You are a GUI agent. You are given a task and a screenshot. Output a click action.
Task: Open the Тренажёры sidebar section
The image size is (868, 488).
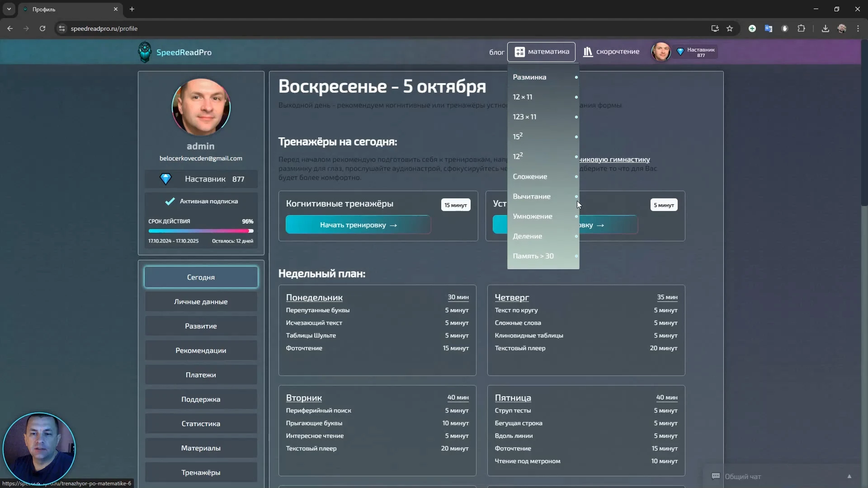[201, 473]
